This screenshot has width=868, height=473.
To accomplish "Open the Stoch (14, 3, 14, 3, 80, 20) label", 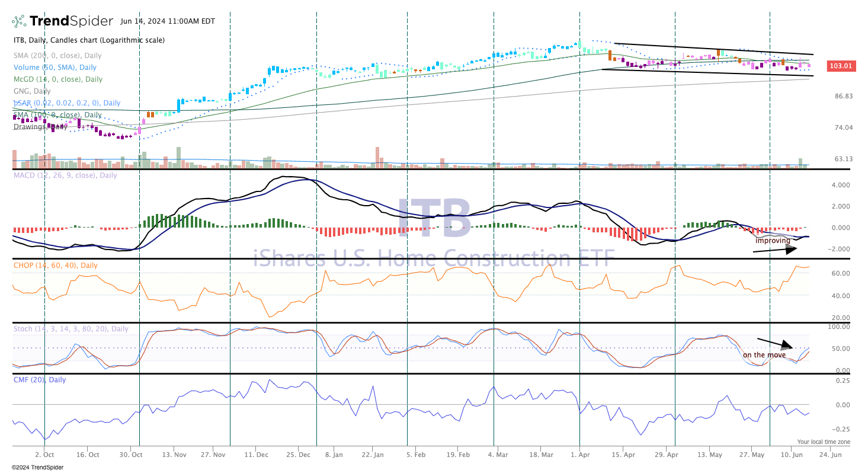I will click(71, 329).
